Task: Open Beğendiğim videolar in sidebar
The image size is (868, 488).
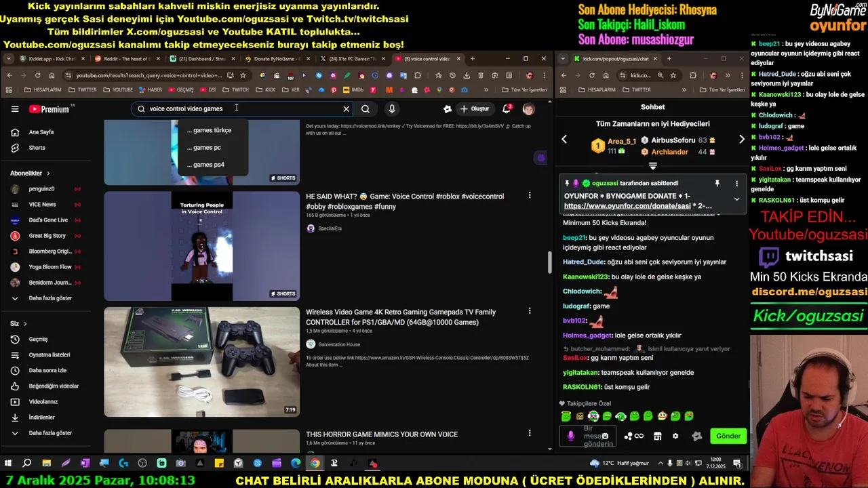Action: coord(45,386)
